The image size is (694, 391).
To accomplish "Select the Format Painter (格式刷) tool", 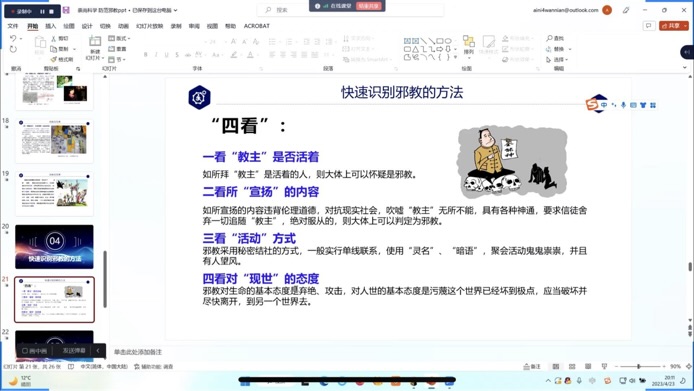I will pos(62,59).
